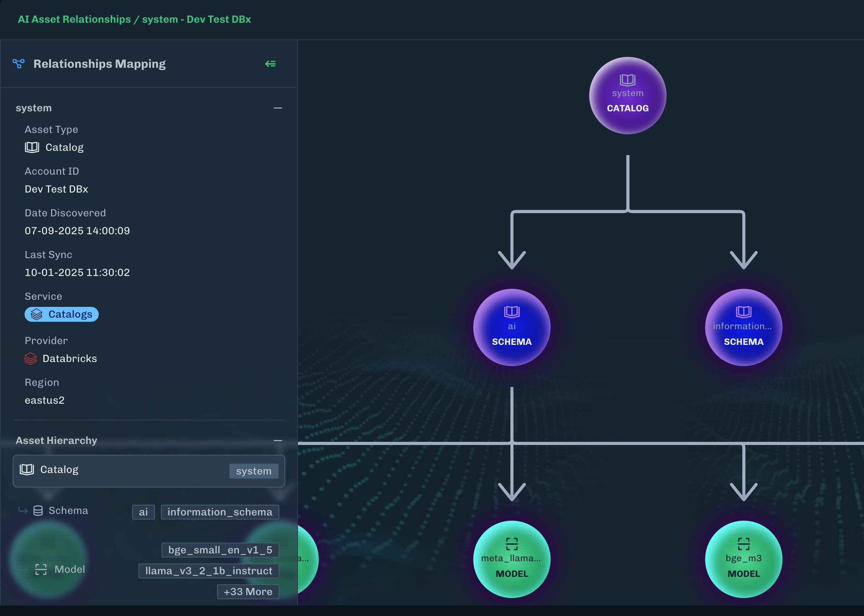Open the meta_llama MODEL node

(x=512, y=558)
